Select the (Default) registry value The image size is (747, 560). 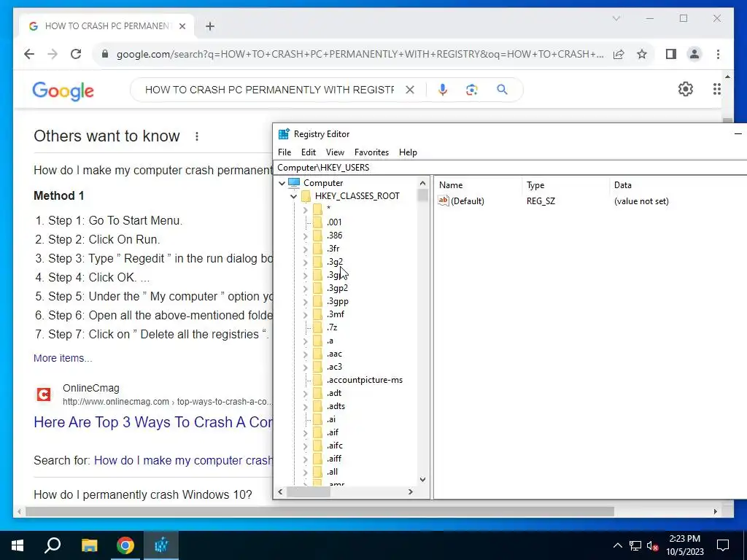pos(468,201)
